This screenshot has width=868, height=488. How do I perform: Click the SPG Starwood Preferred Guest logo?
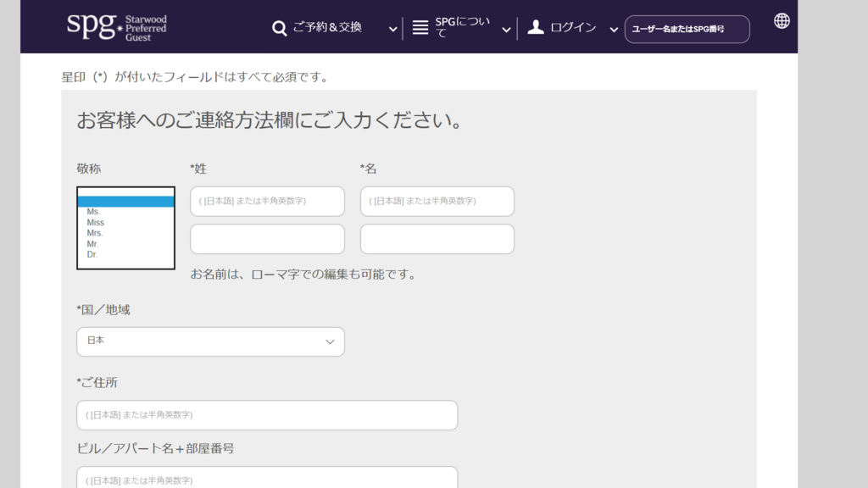117,27
